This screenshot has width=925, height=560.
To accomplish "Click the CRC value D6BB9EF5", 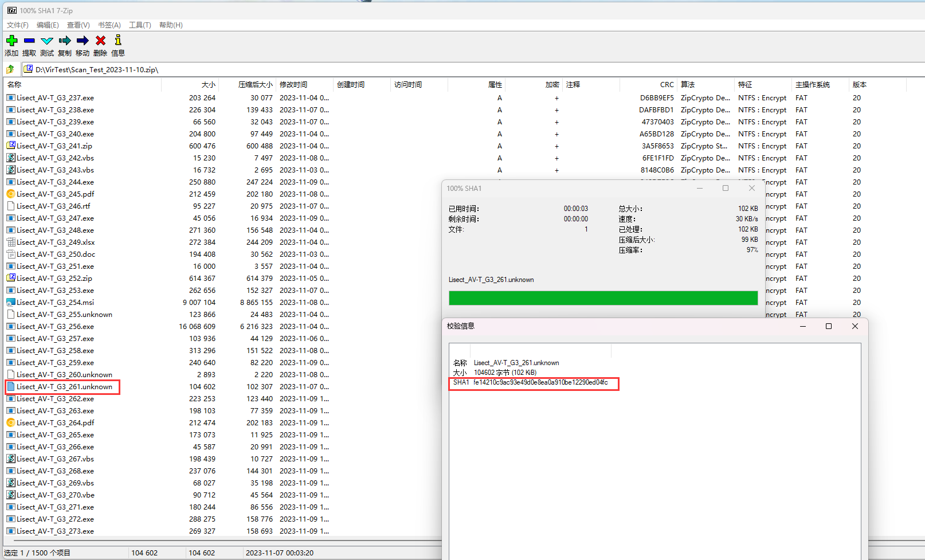I will (x=657, y=98).
